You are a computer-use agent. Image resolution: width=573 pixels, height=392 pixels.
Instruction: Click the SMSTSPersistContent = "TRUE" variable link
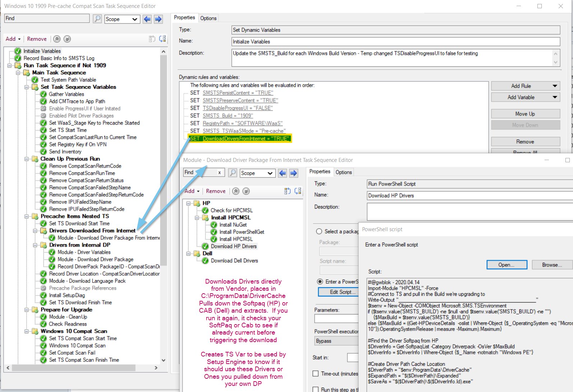pyautogui.click(x=238, y=93)
